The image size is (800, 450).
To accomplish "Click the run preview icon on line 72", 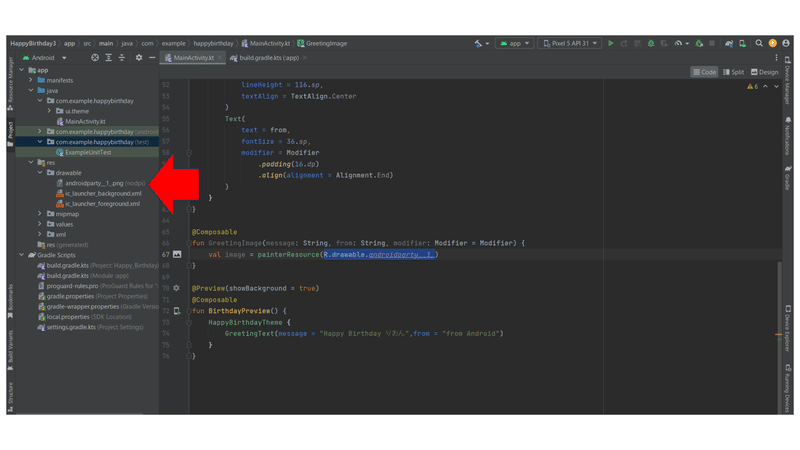I will [x=177, y=311].
